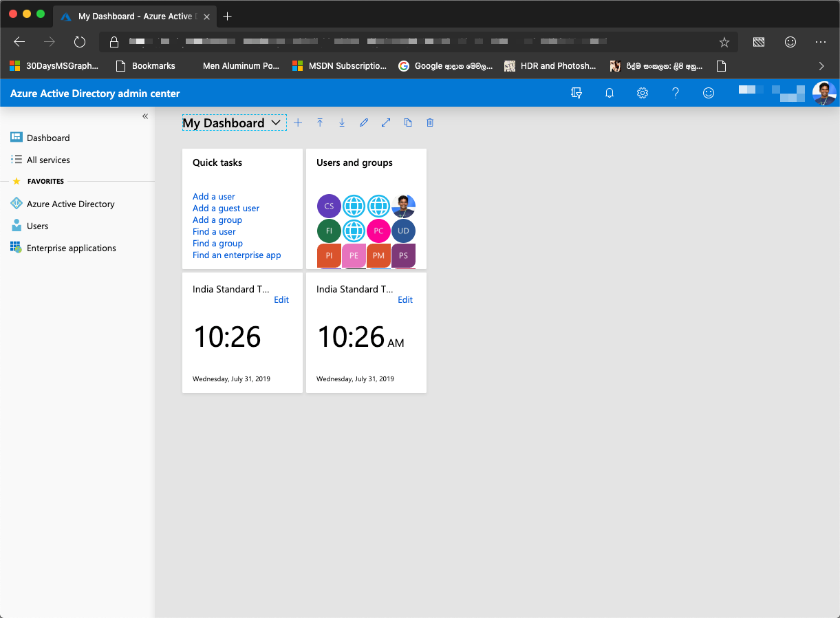
Task: Edit the dashboard with the pencil icon
Action: coord(364,122)
